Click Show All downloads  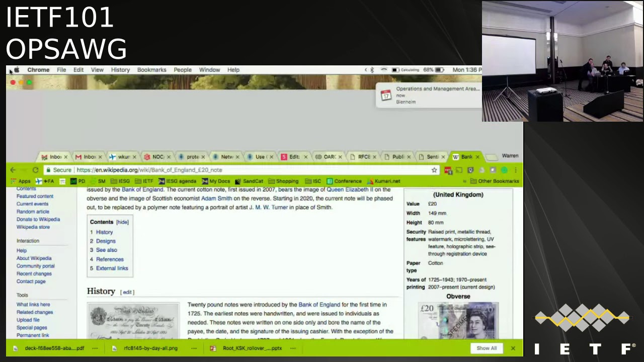tap(487, 348)
